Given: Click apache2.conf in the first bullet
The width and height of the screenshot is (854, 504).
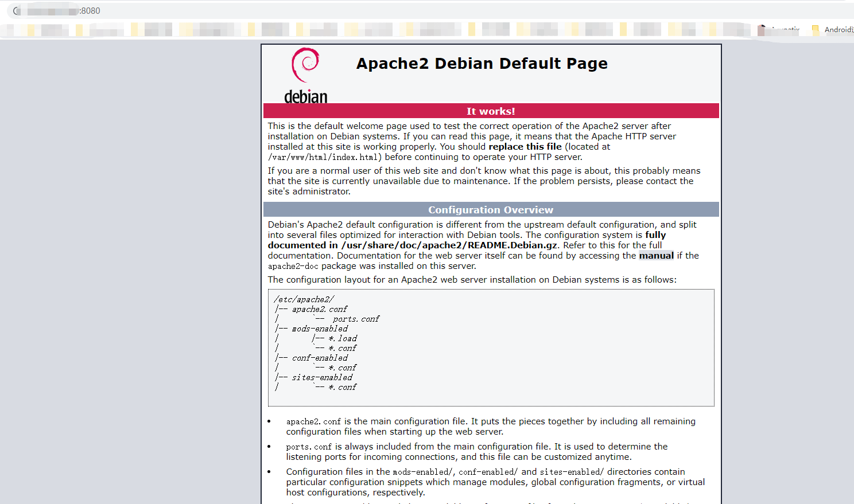Looking at the screenshot, I should (314, 421).
